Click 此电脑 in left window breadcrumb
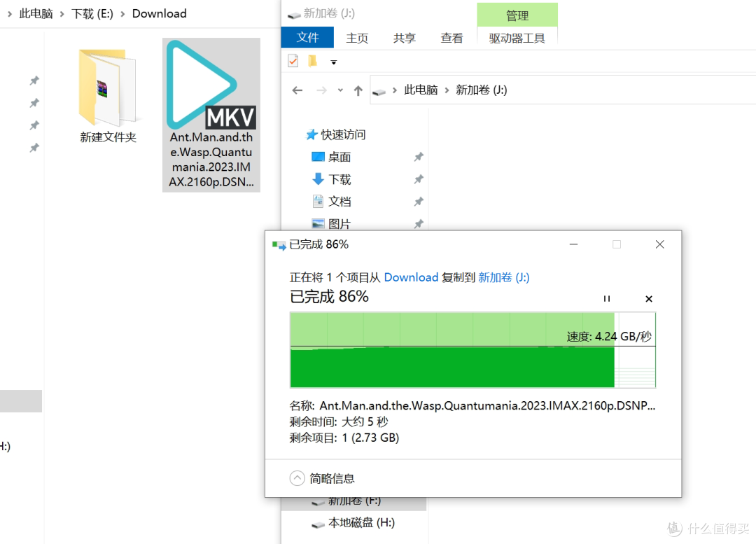The width and height of the screenshot is (756, 544). click(36, 13)
